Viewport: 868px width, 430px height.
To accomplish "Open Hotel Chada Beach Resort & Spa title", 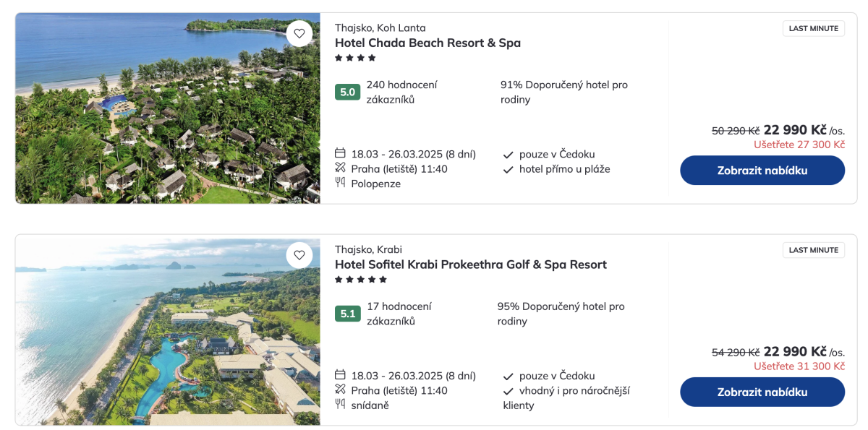I will click(427, 43).
